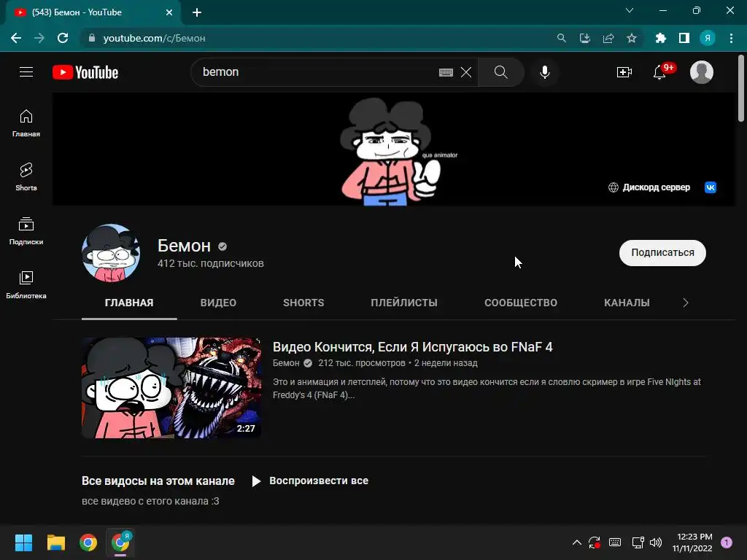747x560 pixels.
Task: Open video title 'Видео Кончится, Если Я Испугаюсь'
Action: click(413, 347)
